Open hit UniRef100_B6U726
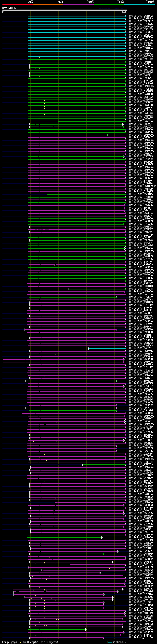The image size is (157, 644). 141,40
